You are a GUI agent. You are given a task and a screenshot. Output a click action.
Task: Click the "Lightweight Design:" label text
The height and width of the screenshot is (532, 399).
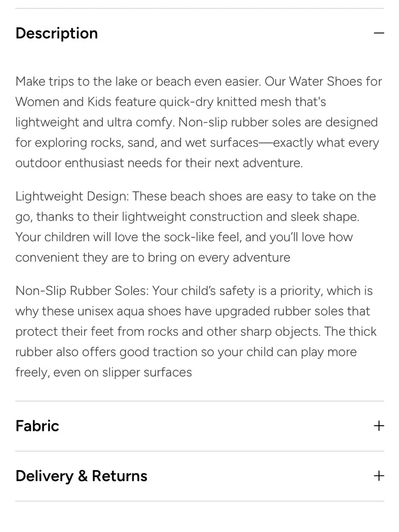click(x=72, y=196)
